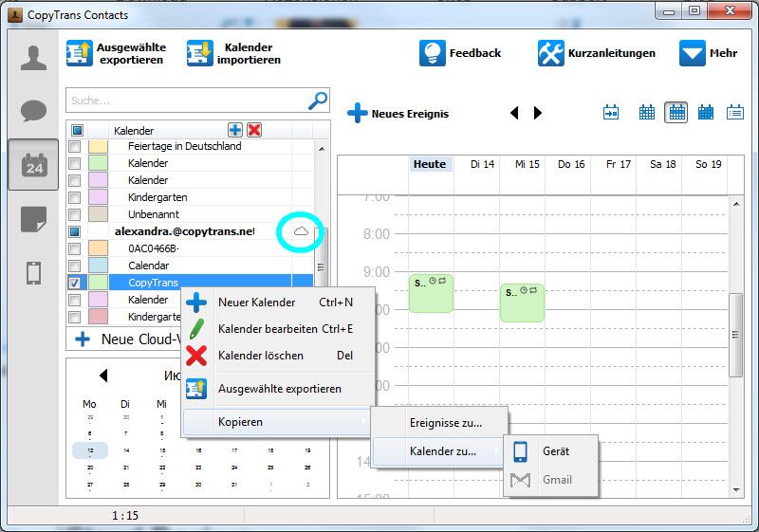759x532 pixels.
Task: Choose Ausgewählte exportieren in context menu
Action: pyautogui.click(x=278, y=389)
